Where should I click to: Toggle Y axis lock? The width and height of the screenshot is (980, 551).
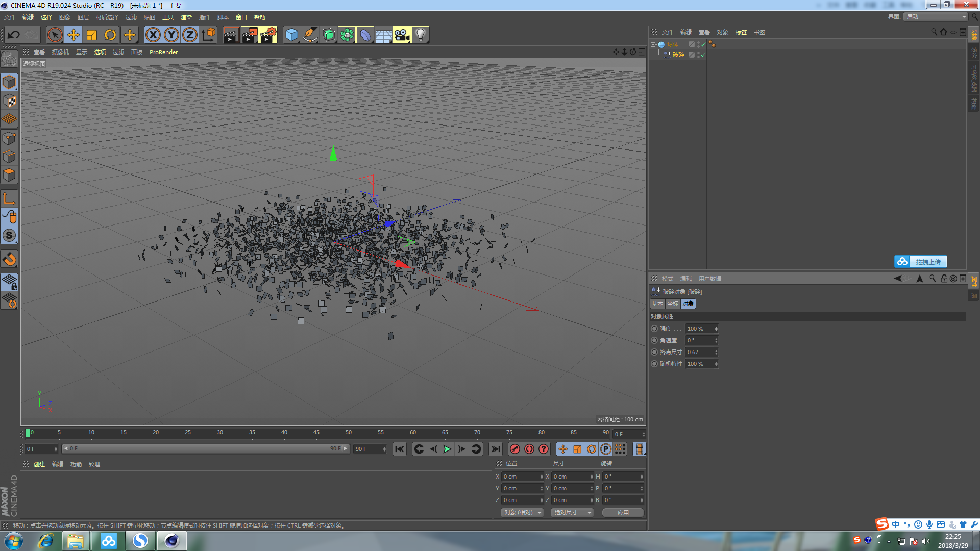(171, 35)
